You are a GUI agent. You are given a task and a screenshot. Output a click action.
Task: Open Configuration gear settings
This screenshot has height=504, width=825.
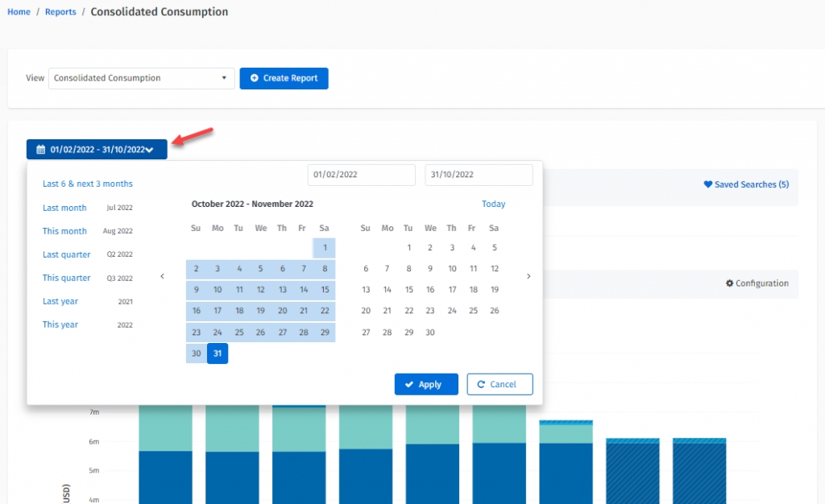point(757,283)
